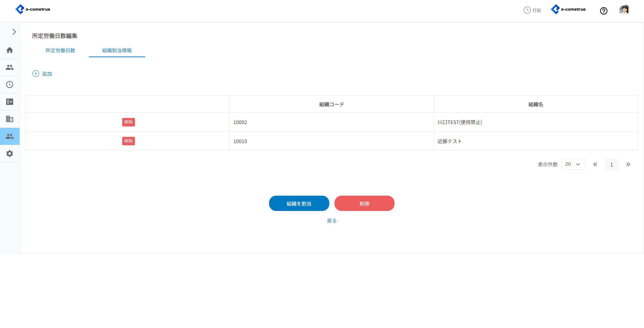Expand the sidebar with the chevron arrow
This screenshot has width=644, height=328.
[x=14, y=32]
